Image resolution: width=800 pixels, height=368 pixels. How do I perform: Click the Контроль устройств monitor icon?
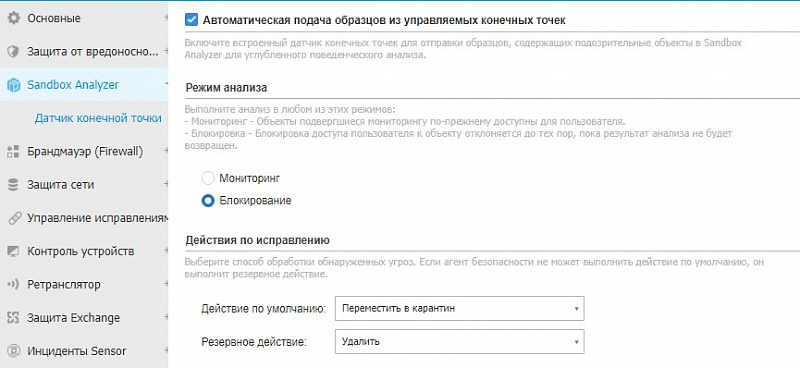(13, 251)
